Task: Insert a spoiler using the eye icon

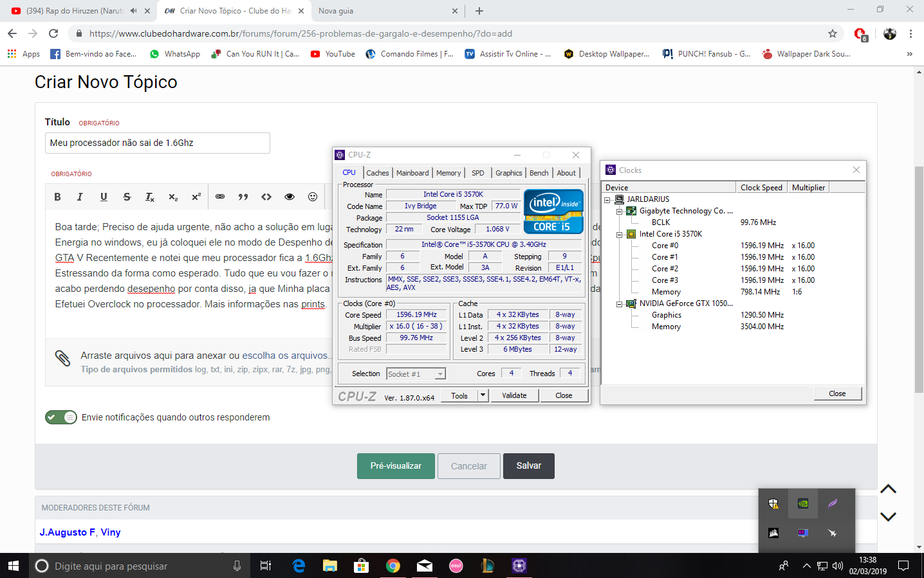Action: point(290,197)
